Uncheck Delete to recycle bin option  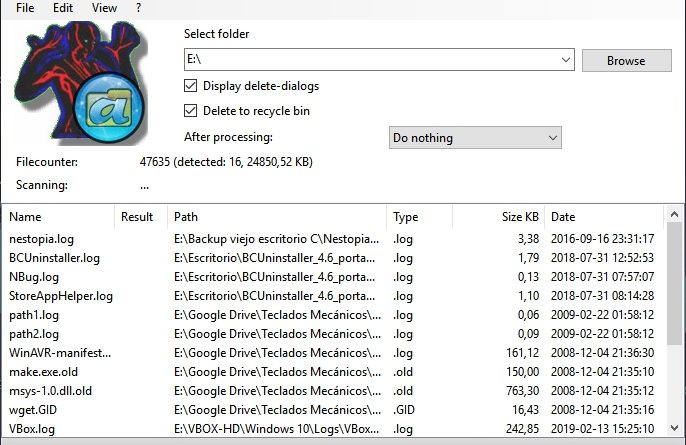coord(191,111)
